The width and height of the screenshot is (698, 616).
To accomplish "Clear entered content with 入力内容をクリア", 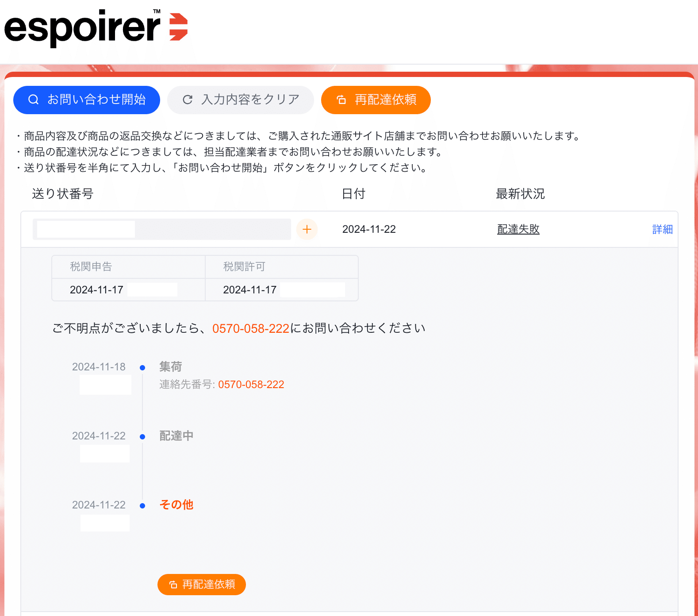I will coord(241,100).
